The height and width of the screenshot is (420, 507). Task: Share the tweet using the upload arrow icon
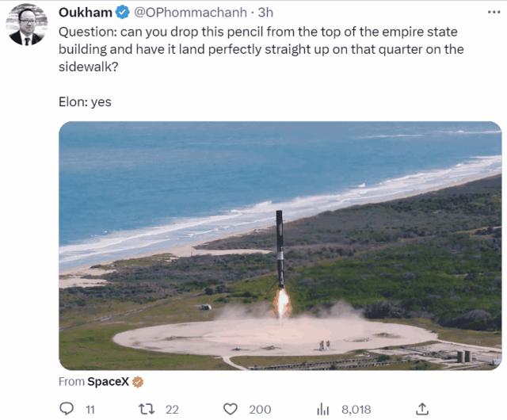click(x=421, y=409)
